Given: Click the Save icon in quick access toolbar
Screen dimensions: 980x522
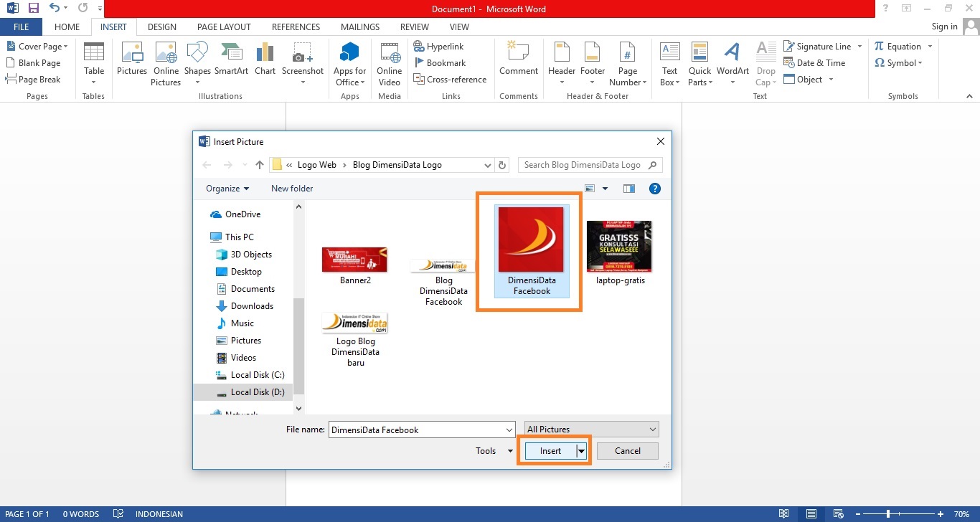Looking at the screenshot, I should (33, 9).
